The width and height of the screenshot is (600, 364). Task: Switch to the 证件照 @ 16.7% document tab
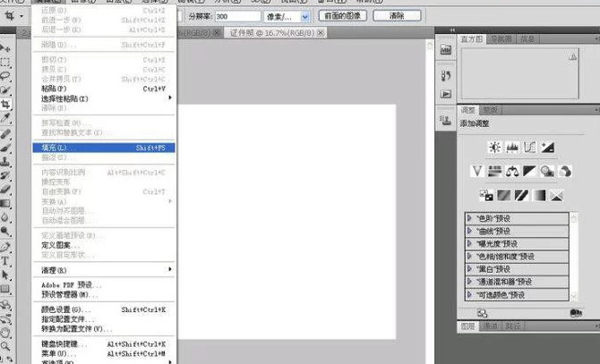276,33
